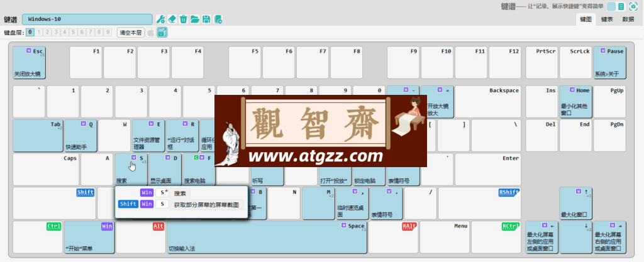Click the RAlt key
Image resolution: width=644 pixels, height=262 pixels.
click(x=394, y=237)
